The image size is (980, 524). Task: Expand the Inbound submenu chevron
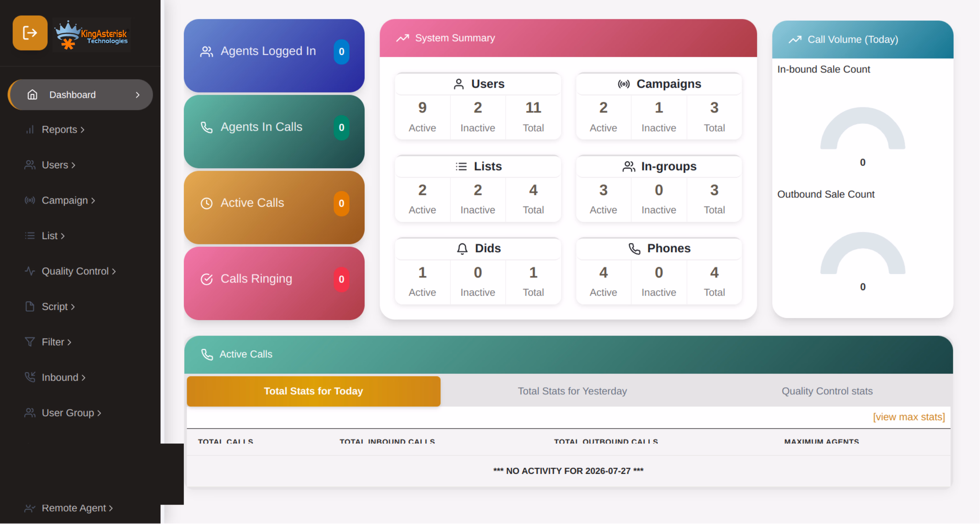83,378
